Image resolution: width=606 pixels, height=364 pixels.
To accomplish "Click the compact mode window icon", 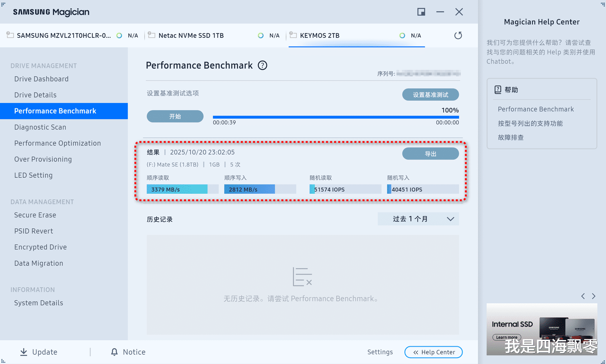I will point(421,12).
